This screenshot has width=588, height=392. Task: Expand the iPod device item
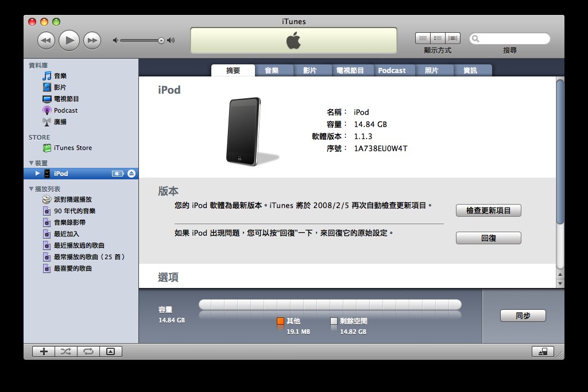tap(37, 173)
